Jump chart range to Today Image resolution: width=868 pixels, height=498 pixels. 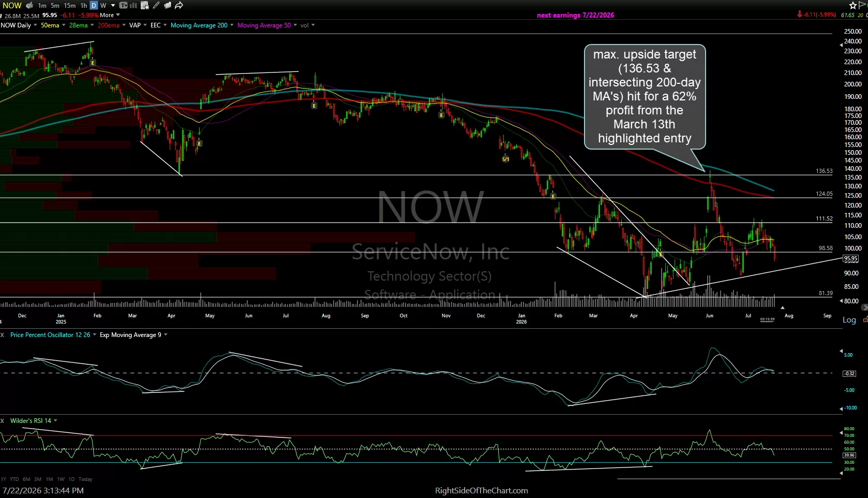[85, 479]
